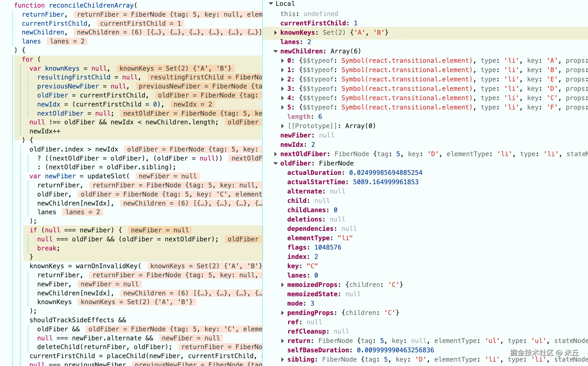
Task: Select the 'deletions: null' property row
Action: click(316, 219)
